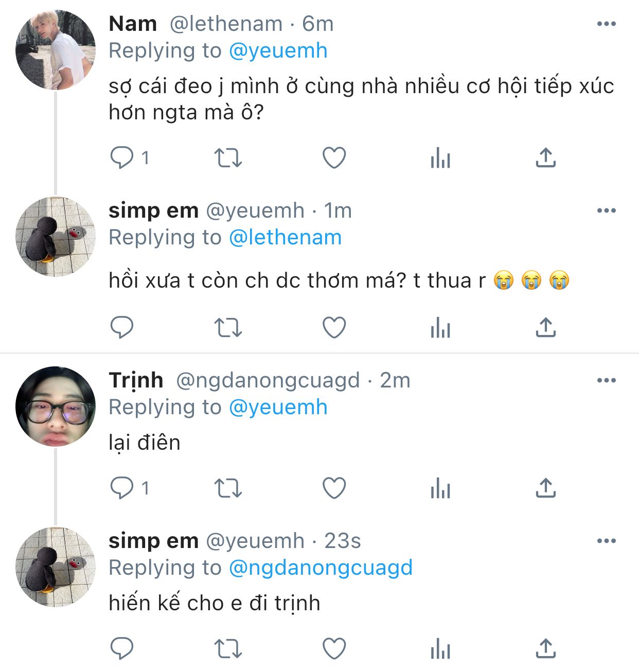
Task: Open Nam's profile picture
Action: click(x=56, y=50)
